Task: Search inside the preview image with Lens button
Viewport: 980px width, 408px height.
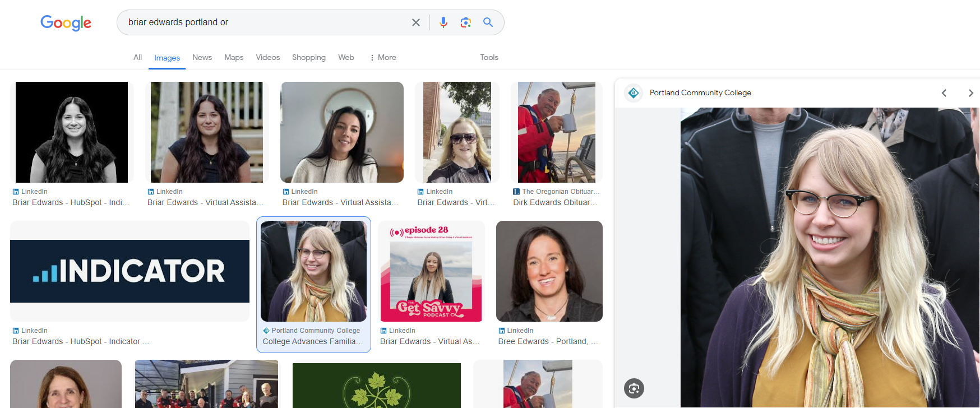Action: [x=634, y=388]
